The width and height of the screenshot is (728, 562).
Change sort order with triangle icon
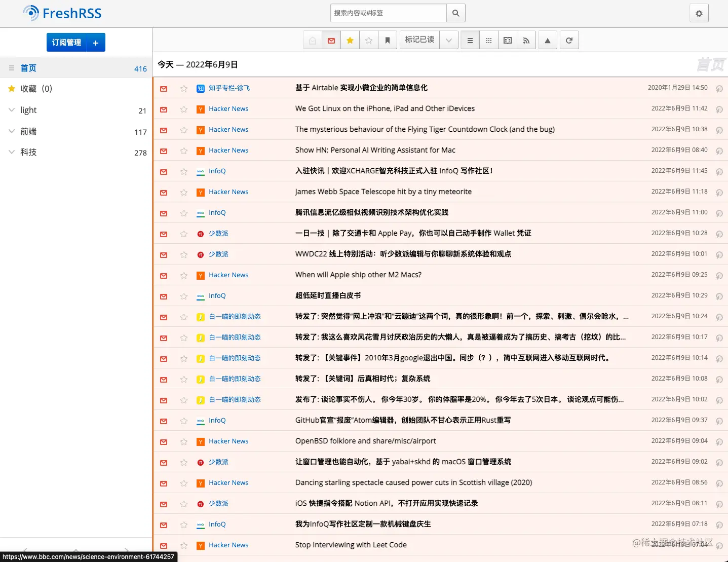(x=548, y=41)
